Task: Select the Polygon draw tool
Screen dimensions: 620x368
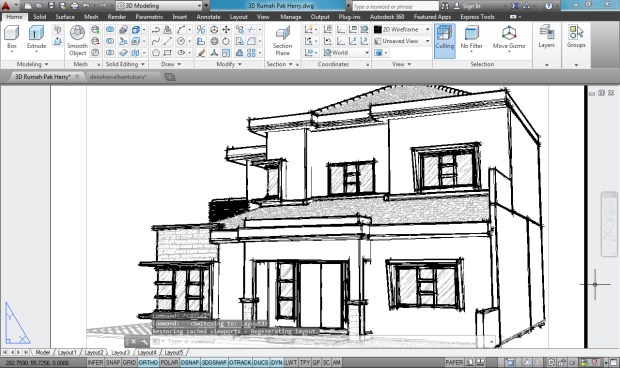Action: [x=156, y=53]
